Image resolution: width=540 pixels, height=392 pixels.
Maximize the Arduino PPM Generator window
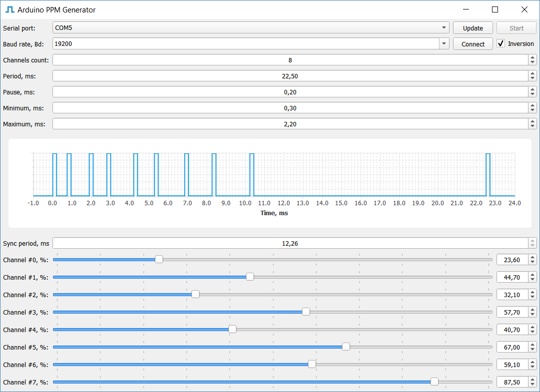tap(495, 9)
